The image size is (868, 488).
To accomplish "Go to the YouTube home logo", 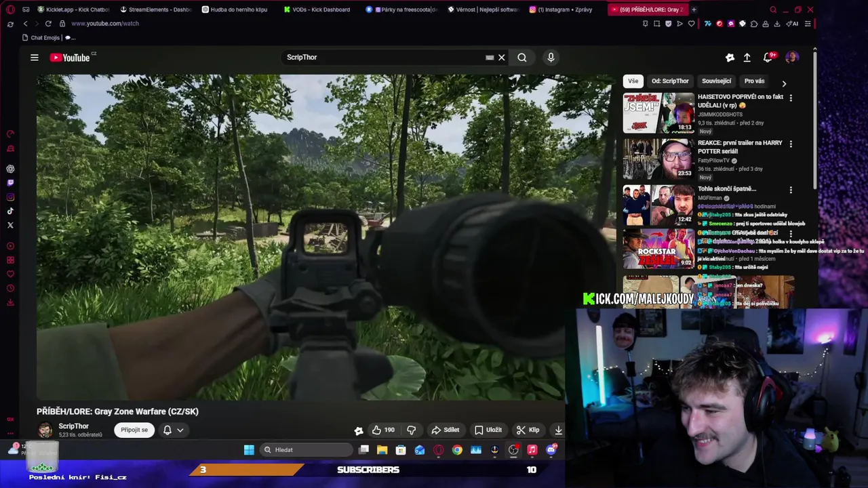I will click(x=70, y=58).
